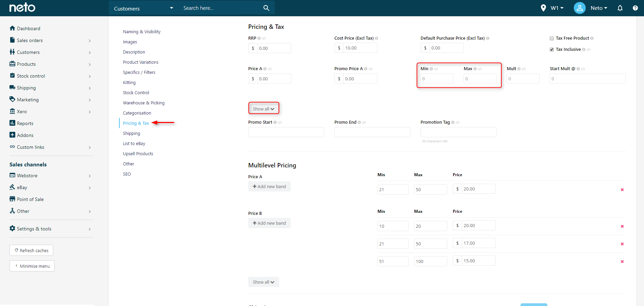Expand Products menu in sidebar

(x=51, y=64)
